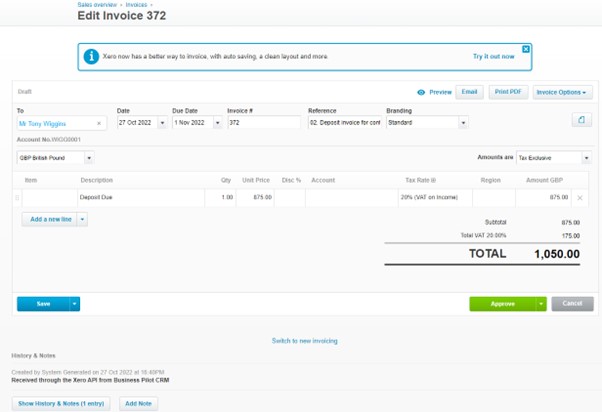
Task: Click the Print PDF button
Action: pos(508,92)
